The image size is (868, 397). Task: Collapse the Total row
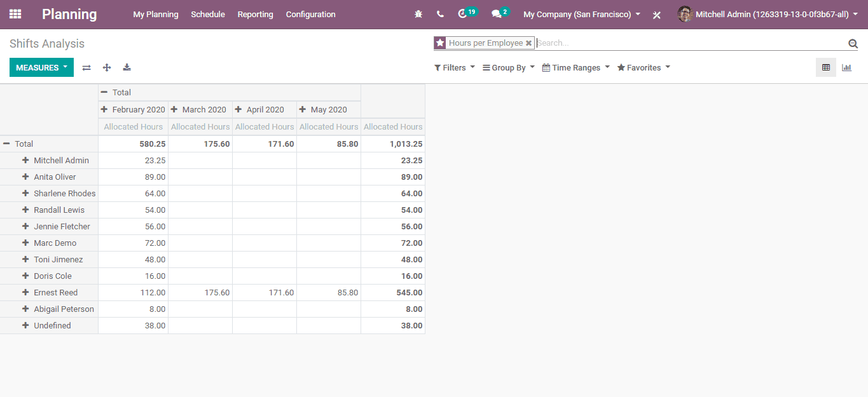[x=49, y=144]
